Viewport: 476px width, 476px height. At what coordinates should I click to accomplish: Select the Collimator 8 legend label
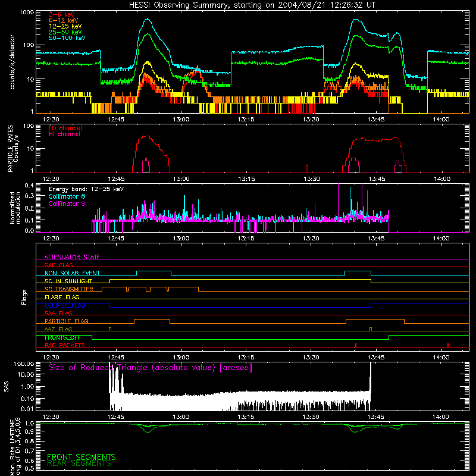pos(67,196)
